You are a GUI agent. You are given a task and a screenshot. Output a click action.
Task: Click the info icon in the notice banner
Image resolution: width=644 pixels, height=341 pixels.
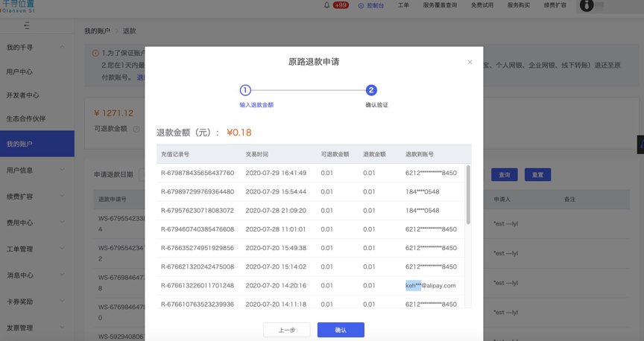pyautogui.click(x=95, y=53)
